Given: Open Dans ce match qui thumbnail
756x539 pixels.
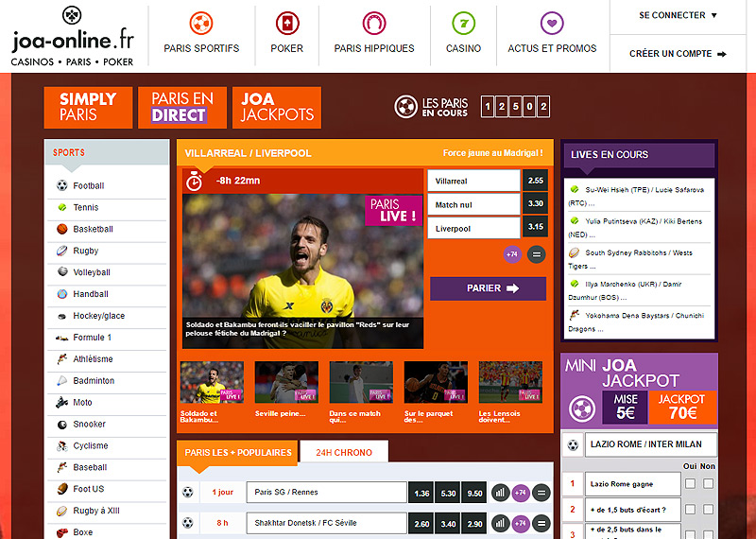Looking at the screenshot, I should (x=361, y=382).
